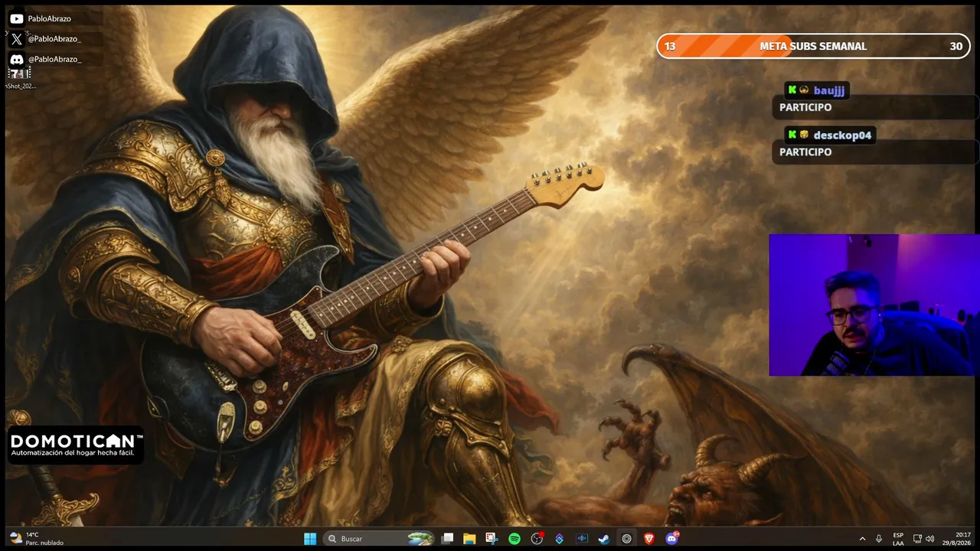Image resolution: width=980 pixels, height=551 pixels.
Task: Open network status tray icon
Action: coord(917,539)
